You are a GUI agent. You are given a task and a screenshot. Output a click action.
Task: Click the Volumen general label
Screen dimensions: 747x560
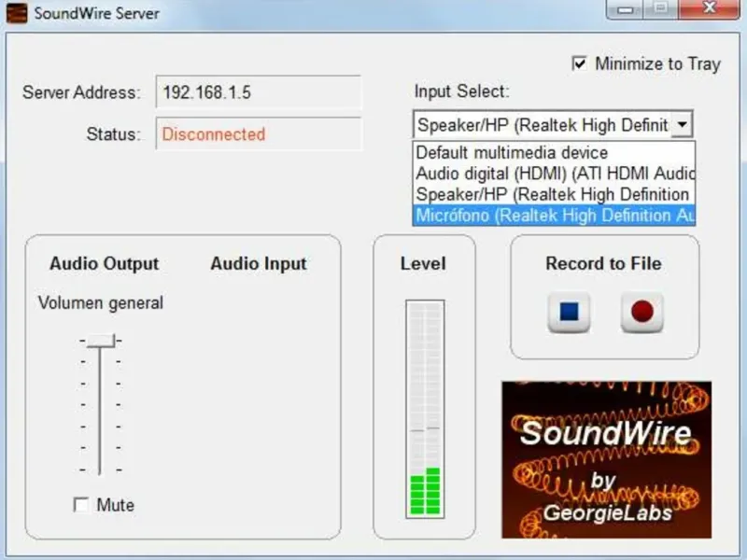tap(101, 302)
